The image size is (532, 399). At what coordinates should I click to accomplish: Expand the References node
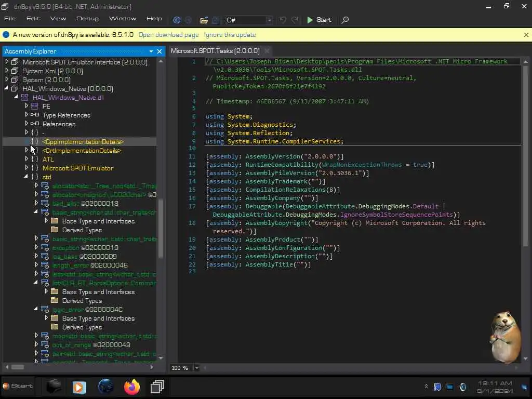(x=26, y=124)
